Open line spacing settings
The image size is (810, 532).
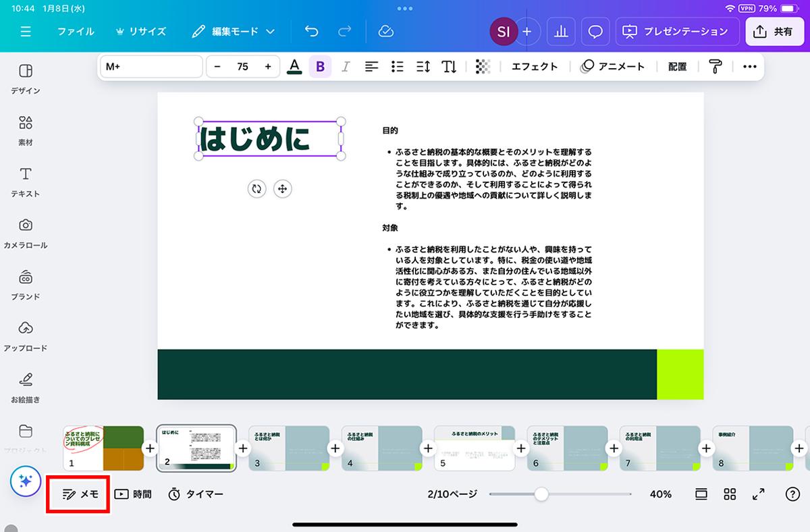coord(423,66)
